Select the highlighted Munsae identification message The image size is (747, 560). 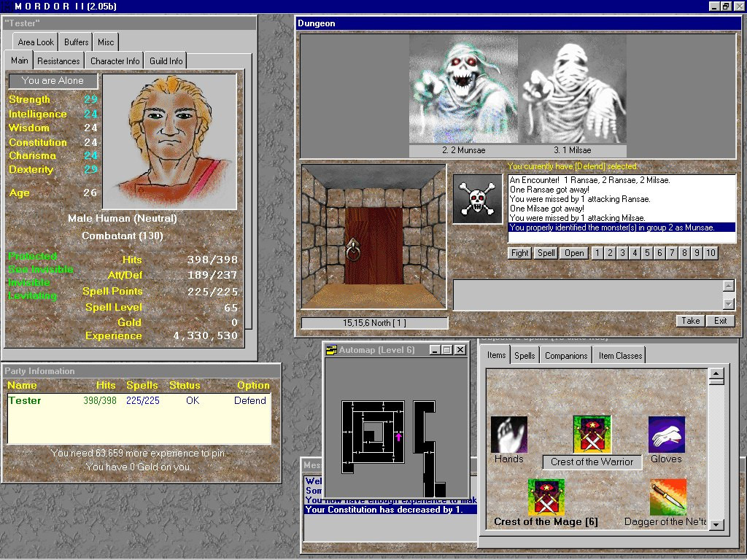point(622,227)
